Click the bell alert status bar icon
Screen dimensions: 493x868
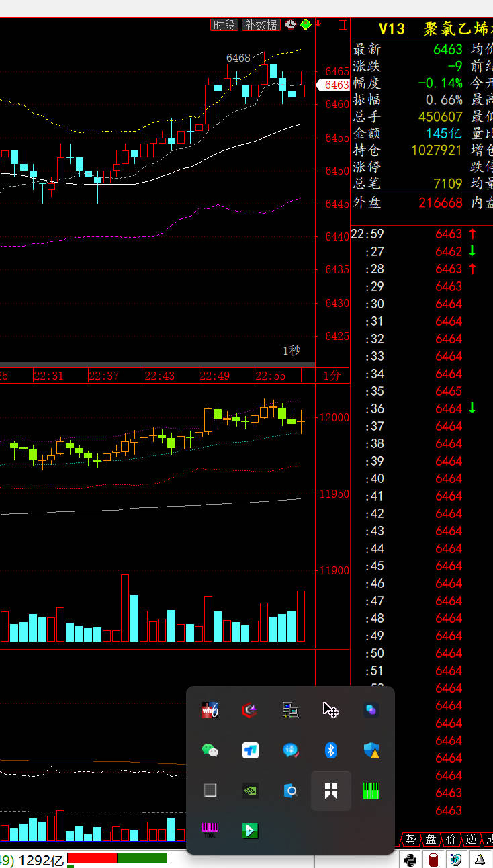[481, 859]
